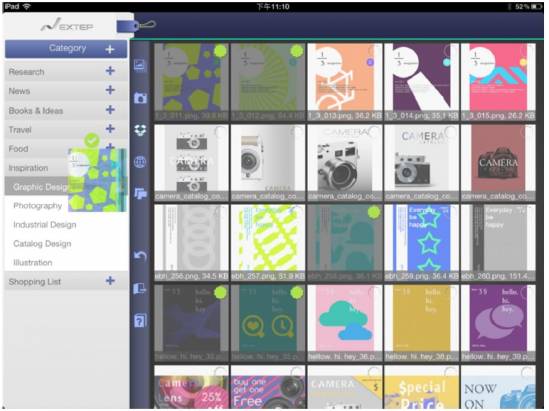Open the camera import icon

(x=140, y=98)
